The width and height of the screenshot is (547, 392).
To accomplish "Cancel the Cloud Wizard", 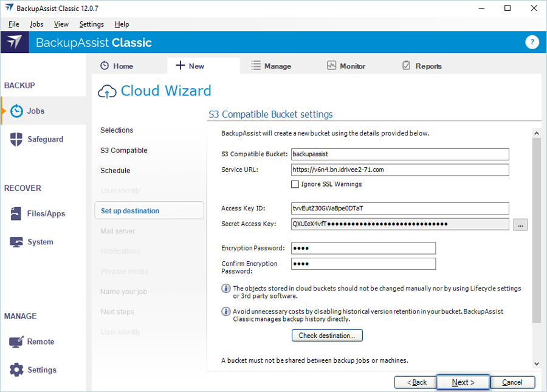I will [512, 382].
